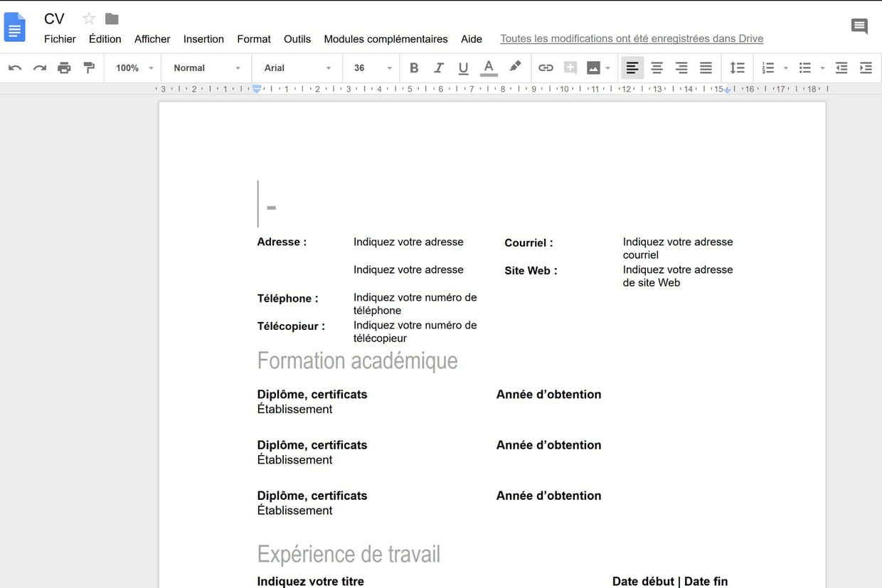Open the text color picker

point(489,68)
